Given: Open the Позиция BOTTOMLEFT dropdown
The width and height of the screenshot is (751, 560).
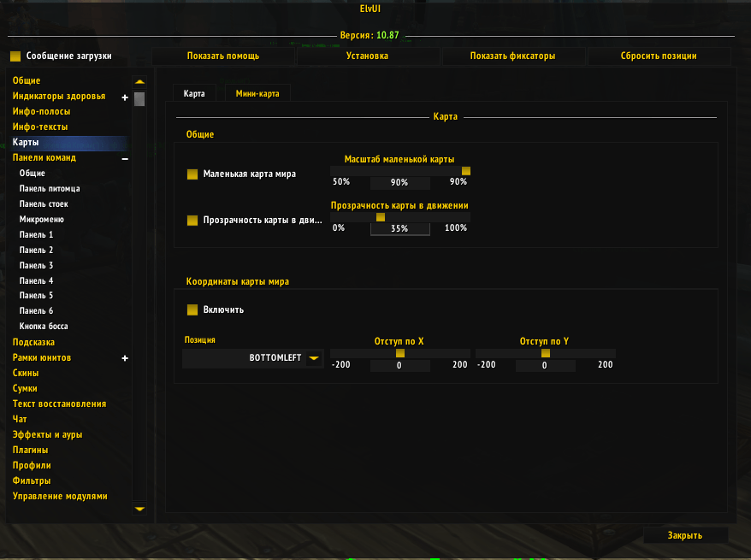Looking at the screenshot, I should pyautogui.click(x=314, y=358).
